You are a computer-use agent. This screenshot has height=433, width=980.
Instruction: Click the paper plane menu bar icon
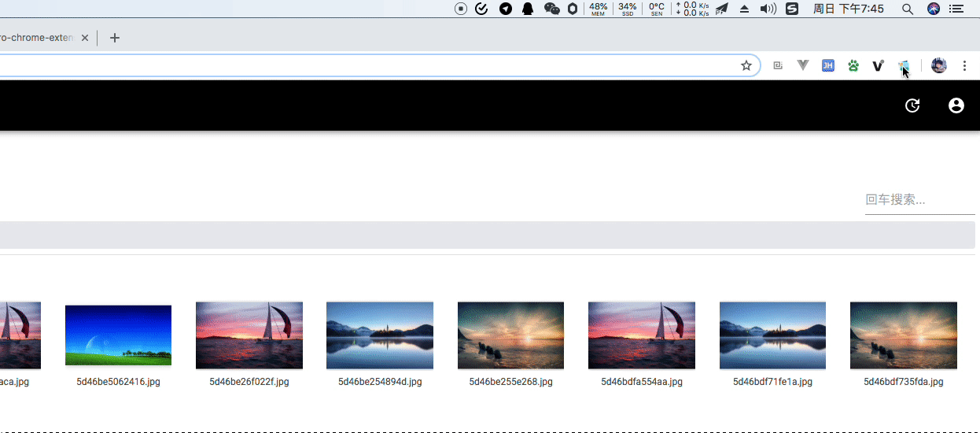(722, 9)
